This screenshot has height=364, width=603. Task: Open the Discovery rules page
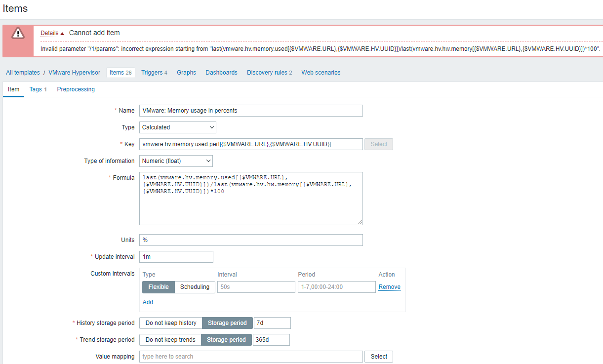click(267, 72)
